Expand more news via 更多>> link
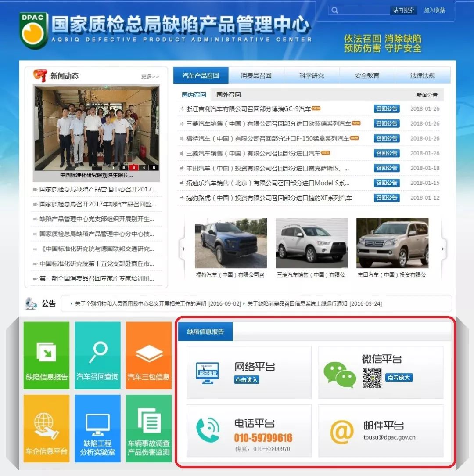 click(x=150, y=76)
